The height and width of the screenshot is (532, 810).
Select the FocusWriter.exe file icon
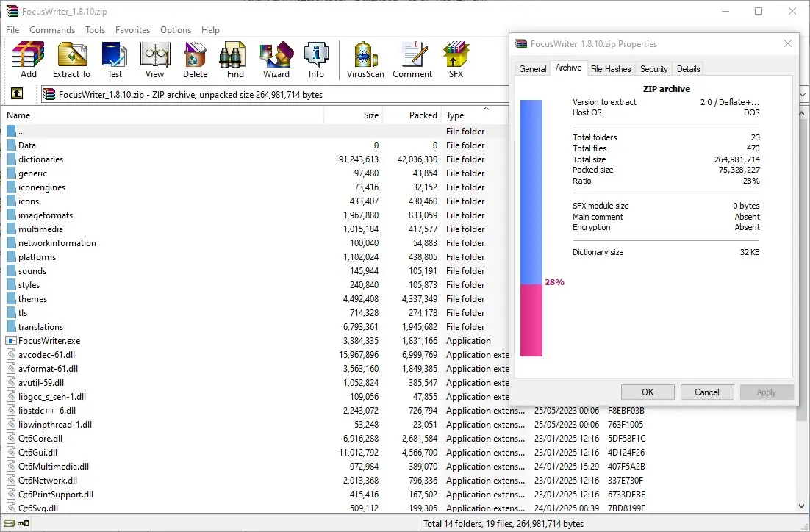(x=11, y=340)
